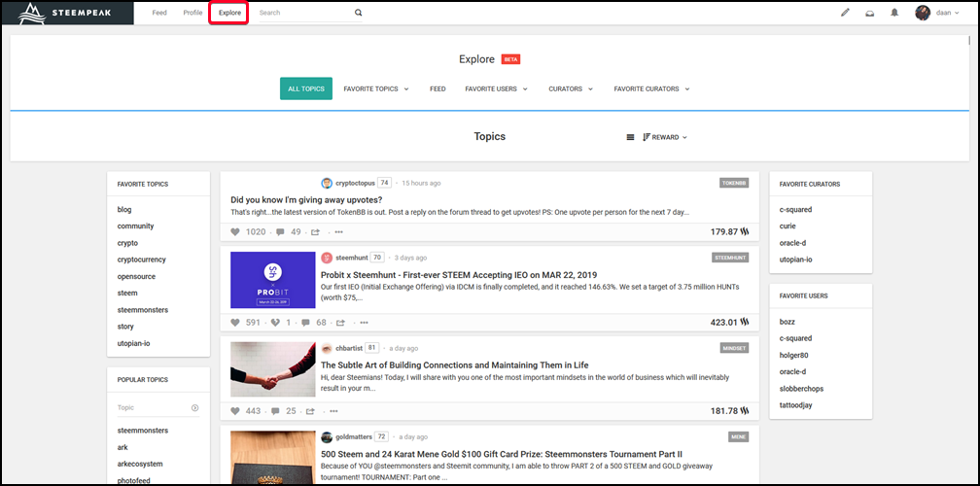Open curie in Favorite Curators

[x=787, y=226]
